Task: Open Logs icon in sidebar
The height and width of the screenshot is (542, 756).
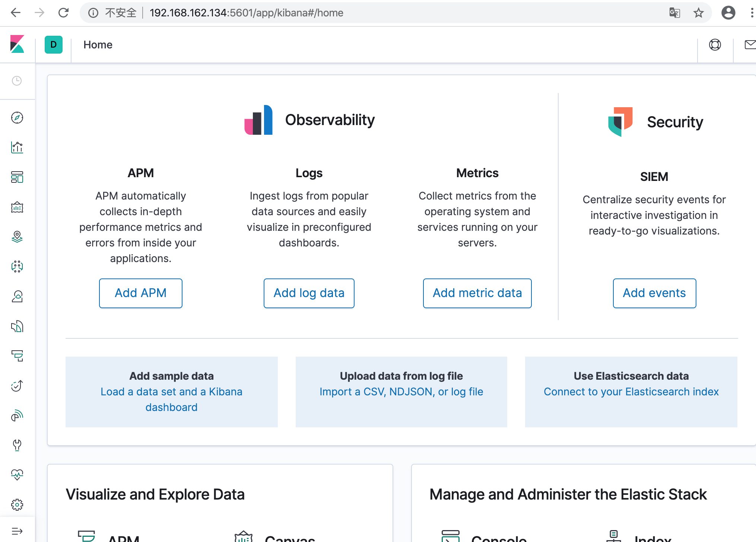Action: [17, 326]
